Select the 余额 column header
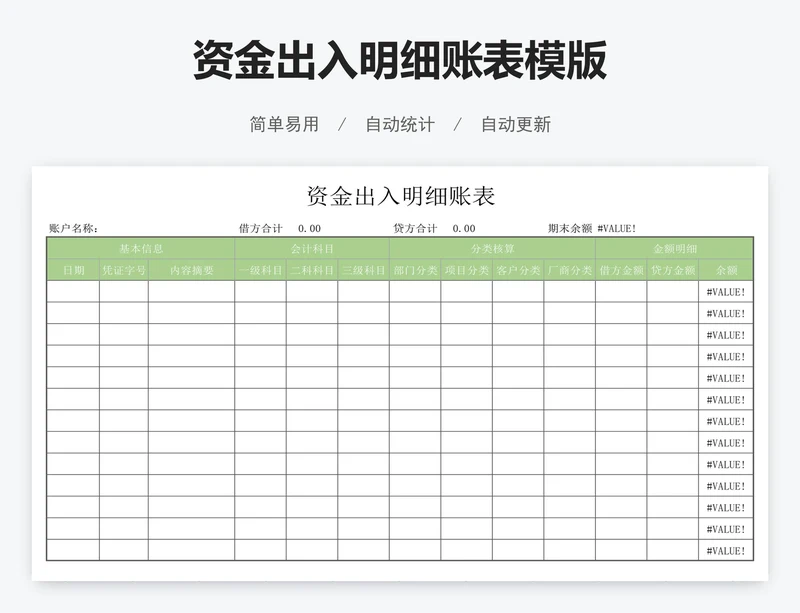Screen dimensions: 800x613 [726, 271]
